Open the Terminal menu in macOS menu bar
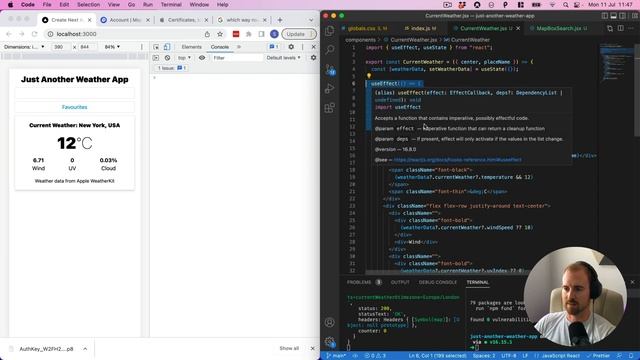640x360 pixels. pos(171,5)
